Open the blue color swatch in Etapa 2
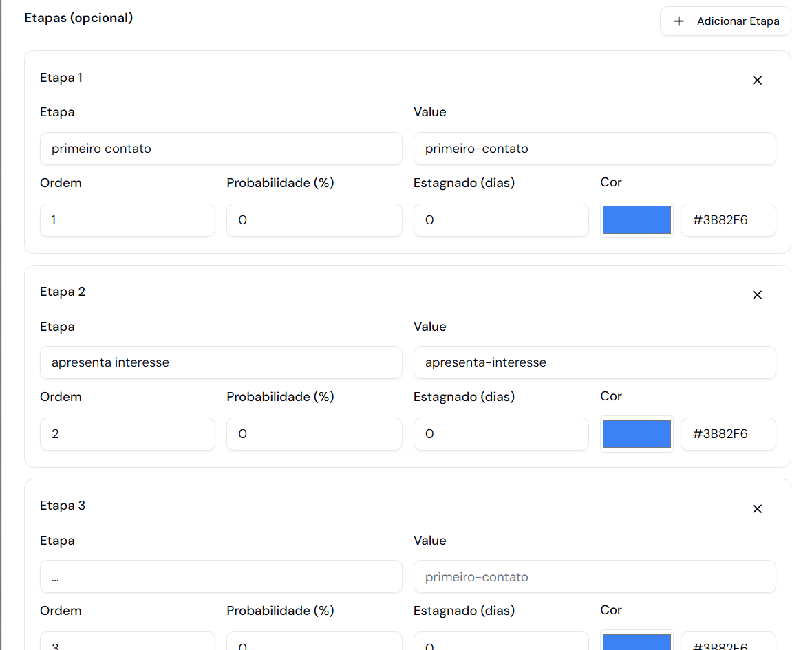Image resolution: width=812 pixels, height=650 pixels. click(x=637, y=434)
